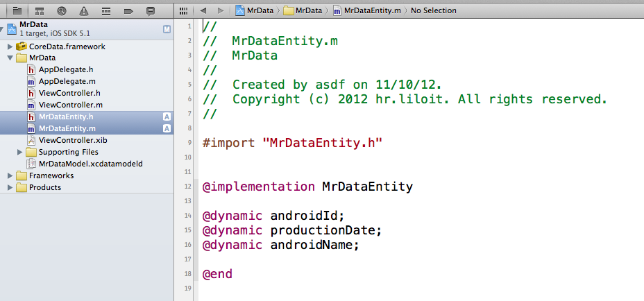The image size is (644, 301).
Task: Expand the Products group disclosure triangle
Action: [10, 187]
